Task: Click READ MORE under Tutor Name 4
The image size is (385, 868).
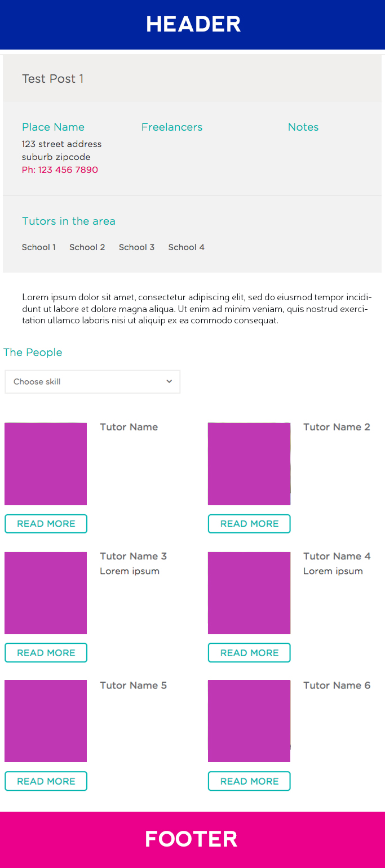Action: coord(249,653)
